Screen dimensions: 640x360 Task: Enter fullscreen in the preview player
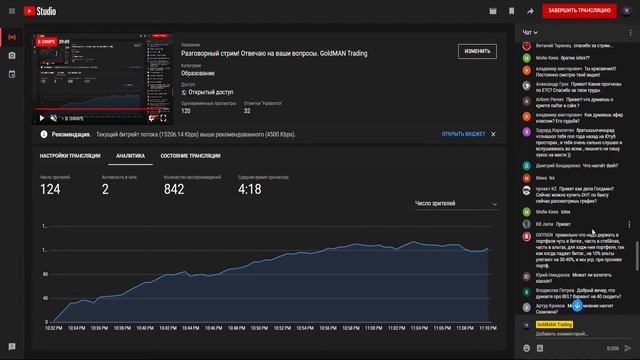pos(163,118)
